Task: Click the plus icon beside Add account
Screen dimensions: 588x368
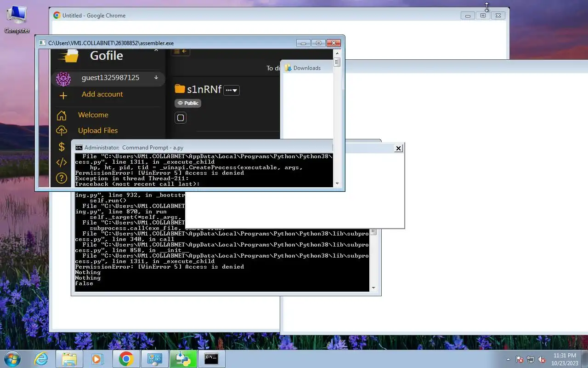Action: 63,95
